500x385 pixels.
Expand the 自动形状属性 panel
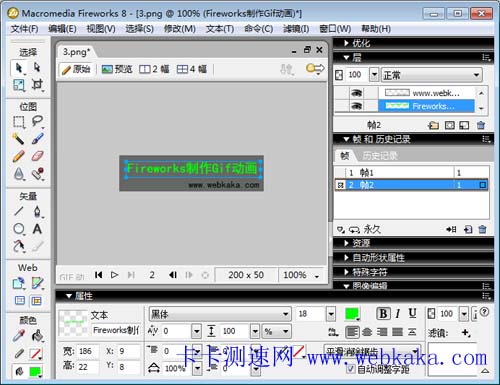[x=346, y=258]
